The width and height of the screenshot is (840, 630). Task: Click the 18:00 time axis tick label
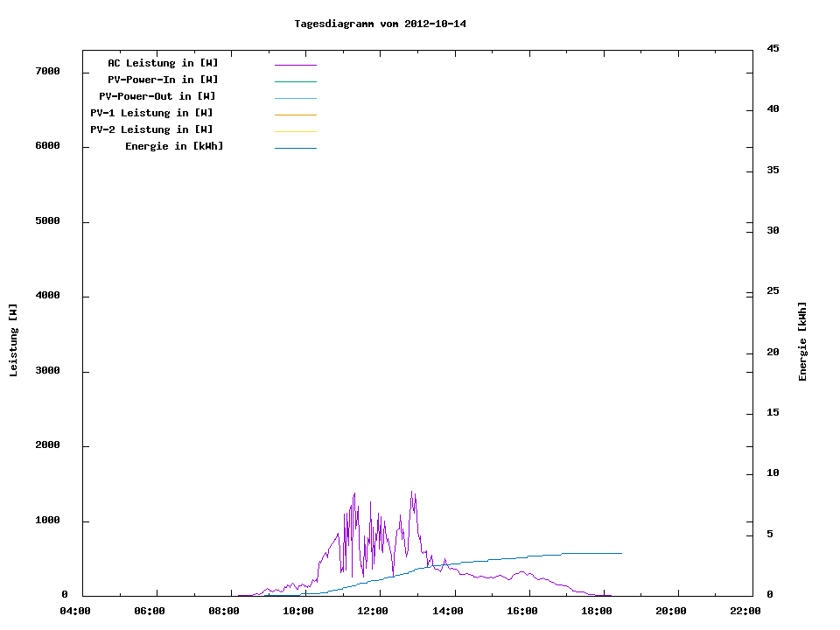click(x=597, y=611)
